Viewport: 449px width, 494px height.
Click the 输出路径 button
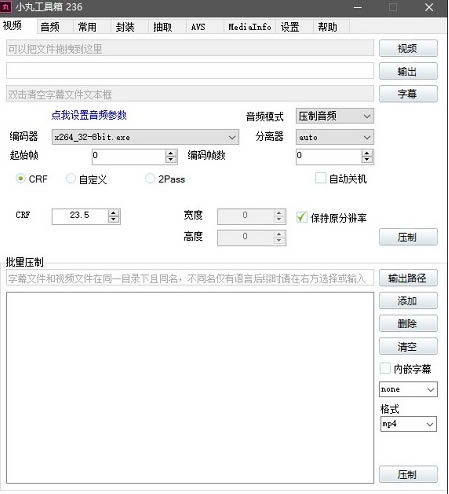pos(408,278)
